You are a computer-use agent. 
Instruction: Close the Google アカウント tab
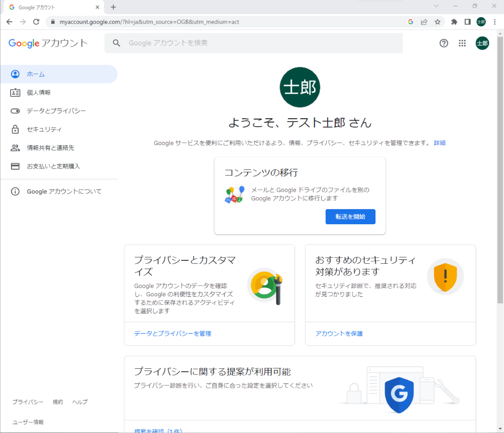coord(98,7)
